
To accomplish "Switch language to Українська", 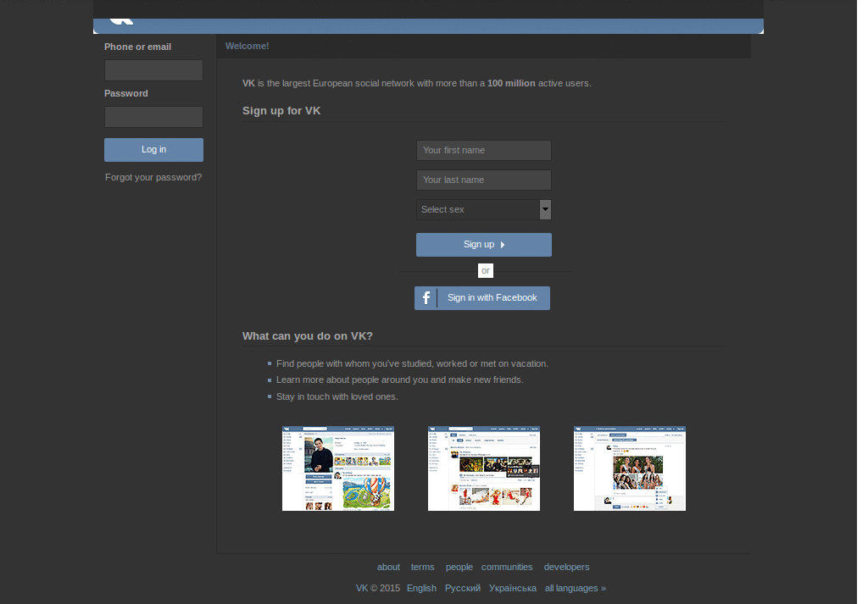I will click(x=513, y=589).
